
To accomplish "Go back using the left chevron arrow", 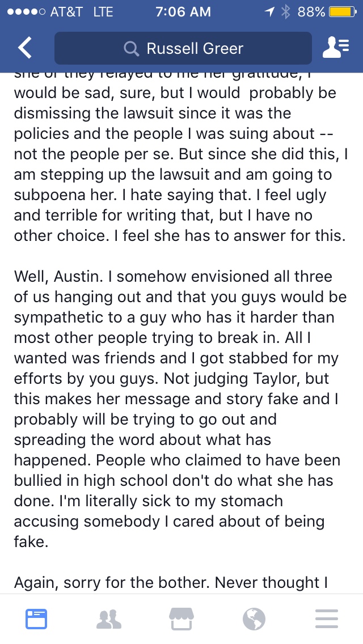I will (x=24, y=48).
